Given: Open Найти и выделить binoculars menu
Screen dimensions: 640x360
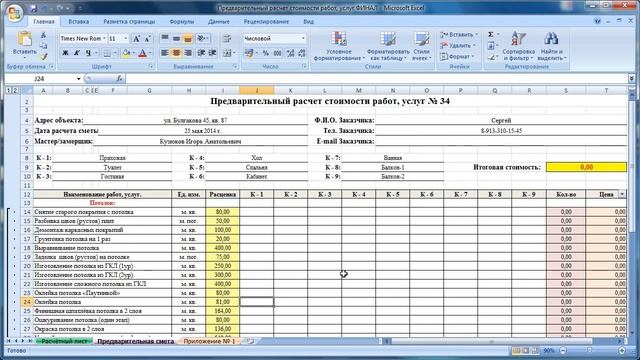Looking at the screenshot, I should coord(552,46).
